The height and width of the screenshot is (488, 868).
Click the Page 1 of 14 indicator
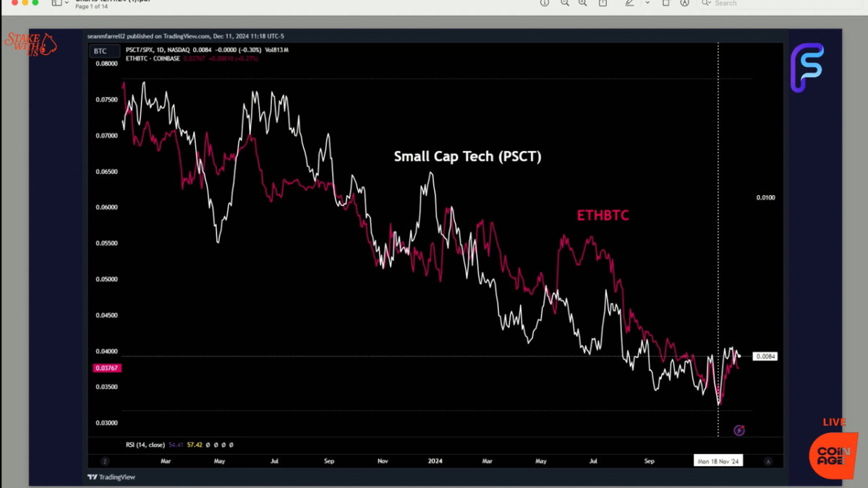[x=90, y=7]
